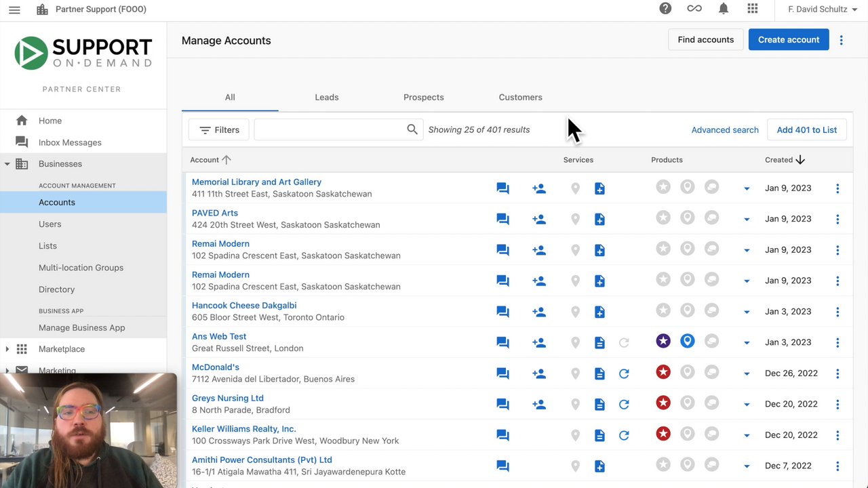Click the Create account button
Image resolution: width=868 pixels, height=488 pixels.
tap(789, 39)
